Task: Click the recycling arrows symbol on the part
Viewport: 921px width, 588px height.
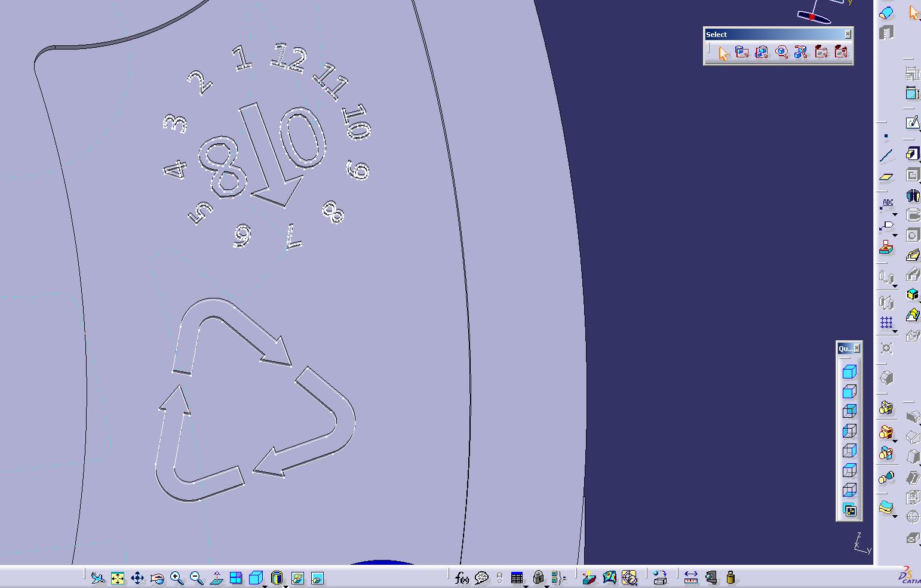Action: coord(255,400)
